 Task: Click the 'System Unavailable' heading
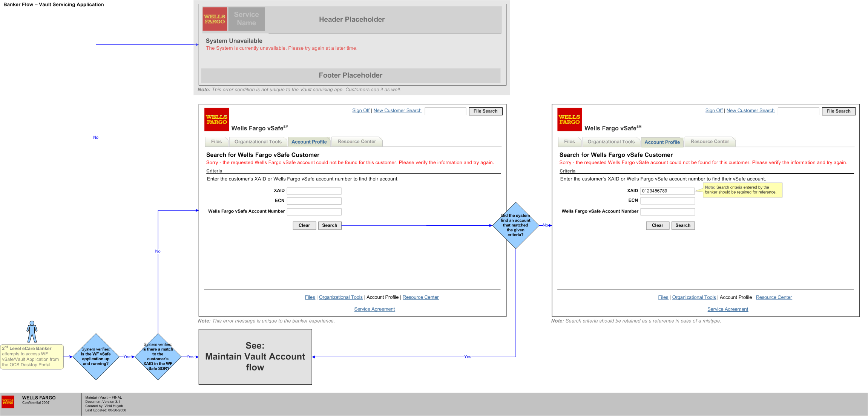click(234, 41)
